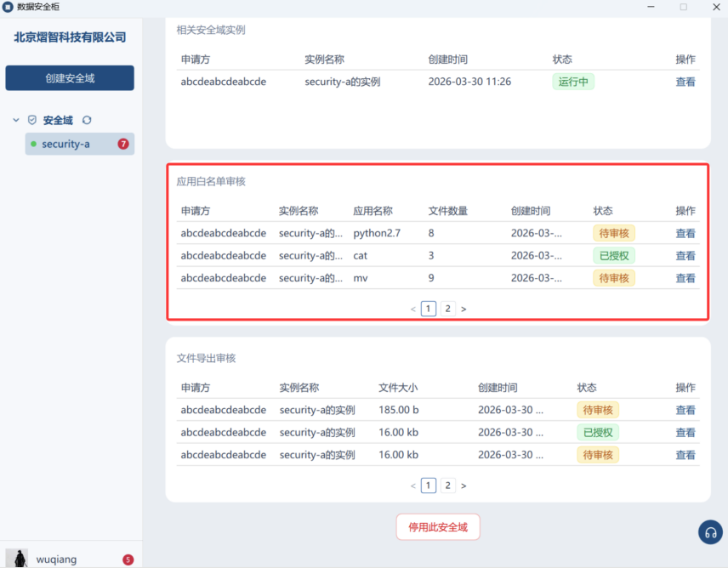The width and height of the screenshot is (728, 568).
Task: Click the cat application name cell
Action: point(361,256)
